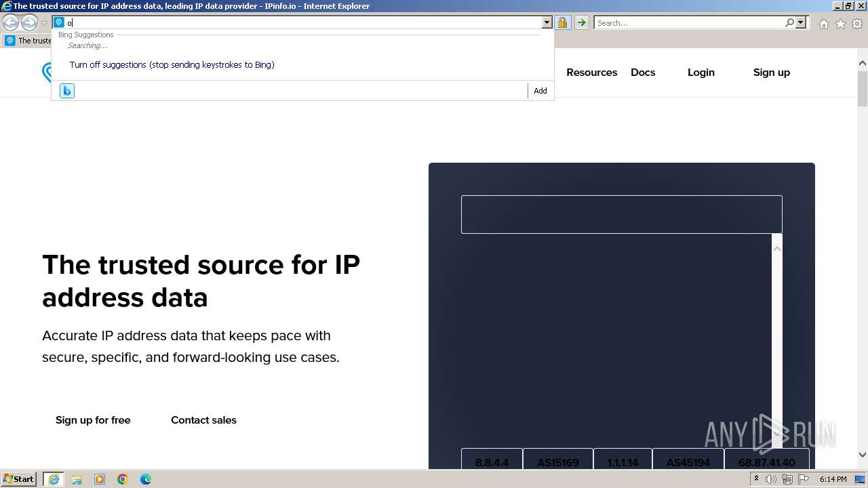Expand the address bar autocomplete dropdown
The image size is (868, 488).
coord(547,22)
